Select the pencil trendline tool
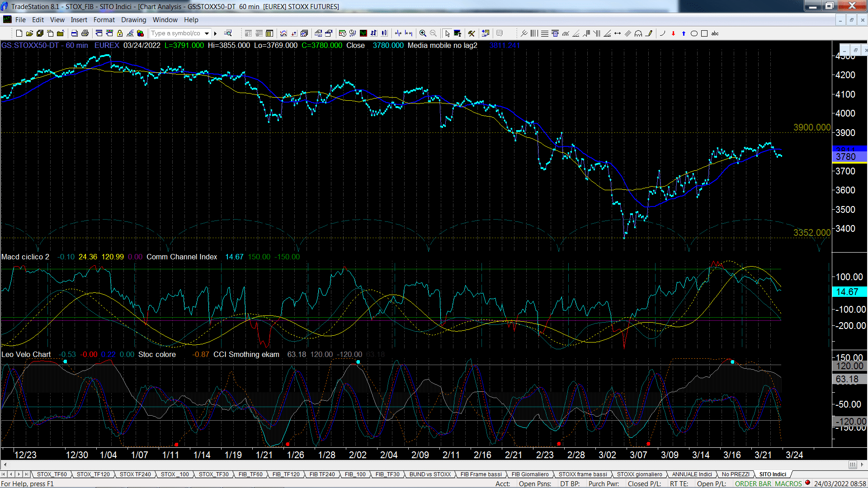The width and height of the screenshot is (868, 488). click(x=649, y=33)
